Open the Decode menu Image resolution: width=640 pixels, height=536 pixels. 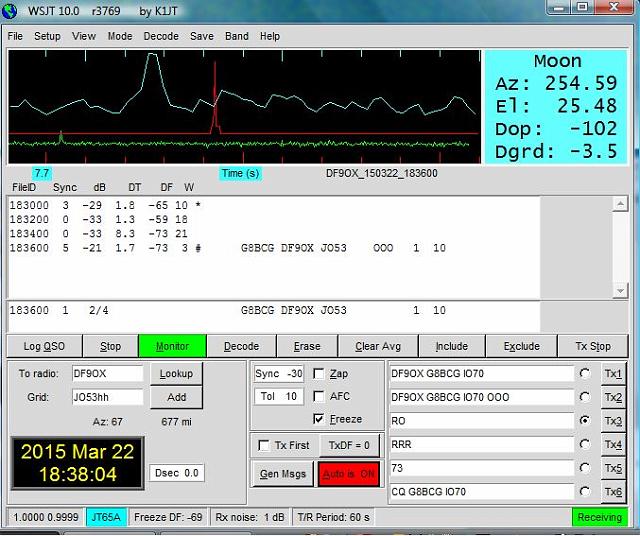pos(161,36)
